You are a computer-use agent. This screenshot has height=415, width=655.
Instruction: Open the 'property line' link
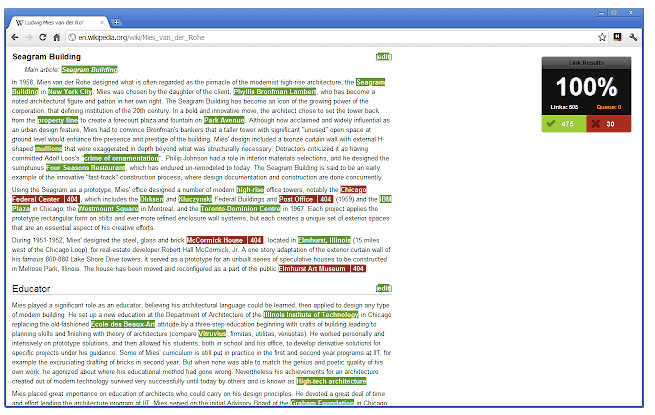coord(58,120)
